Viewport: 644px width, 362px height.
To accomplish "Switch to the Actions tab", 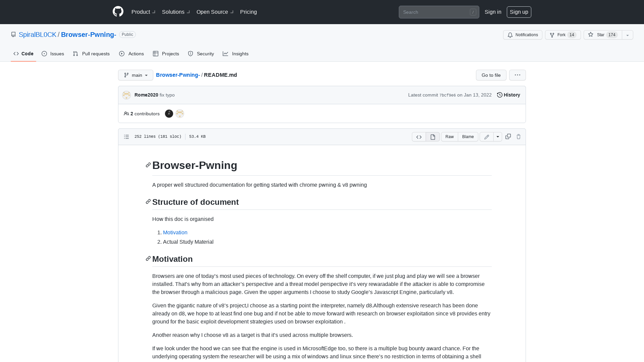I will pyautogui.click(x=131, y=54).
